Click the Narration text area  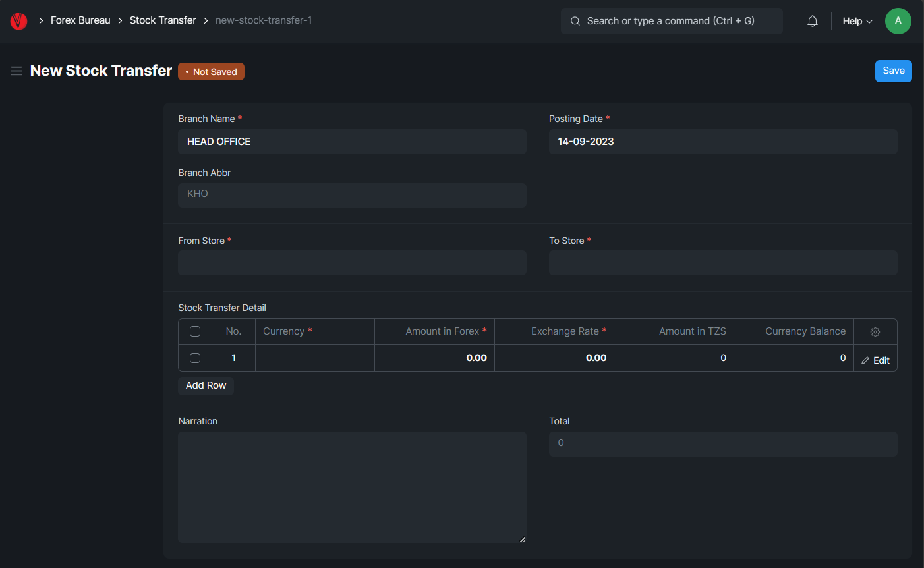coord(352,487)
